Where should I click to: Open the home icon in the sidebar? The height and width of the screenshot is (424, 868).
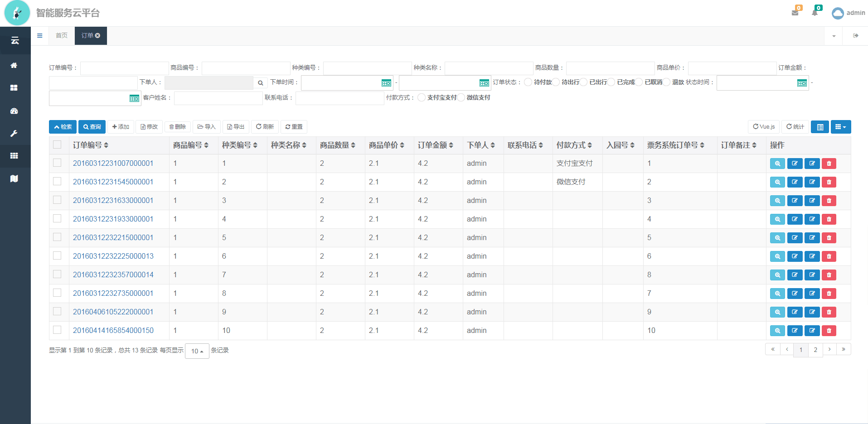(14, 65)
